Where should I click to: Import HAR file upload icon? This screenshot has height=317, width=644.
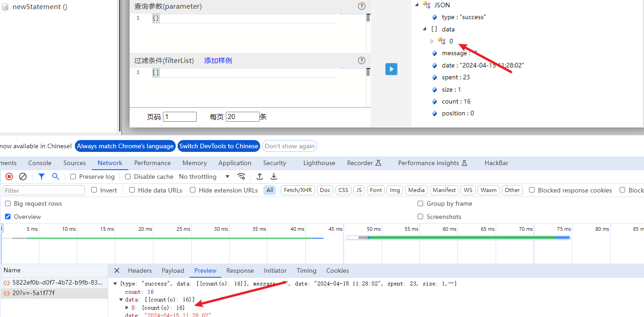point(260,177)
